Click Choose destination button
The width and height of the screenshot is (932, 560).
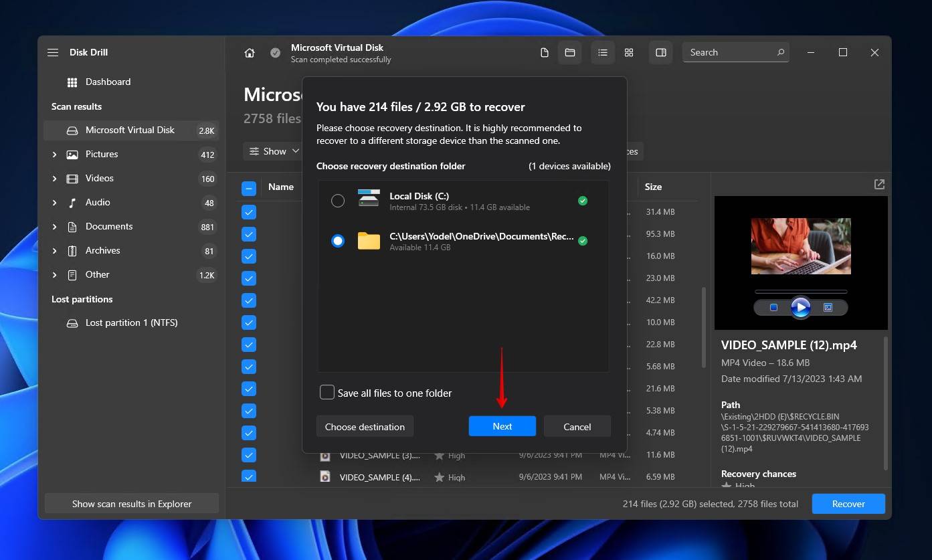coord(365,426)
